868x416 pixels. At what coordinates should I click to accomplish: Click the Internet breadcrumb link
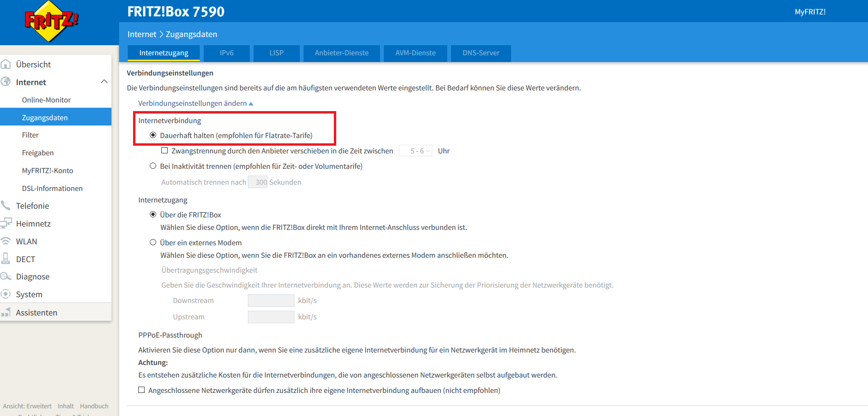[x=142, y=34]
